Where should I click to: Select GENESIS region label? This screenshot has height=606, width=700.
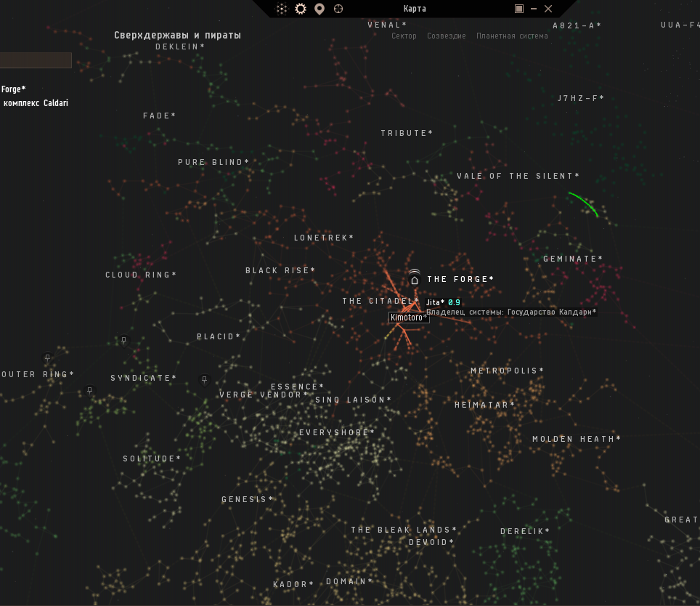tap(248, 499)
